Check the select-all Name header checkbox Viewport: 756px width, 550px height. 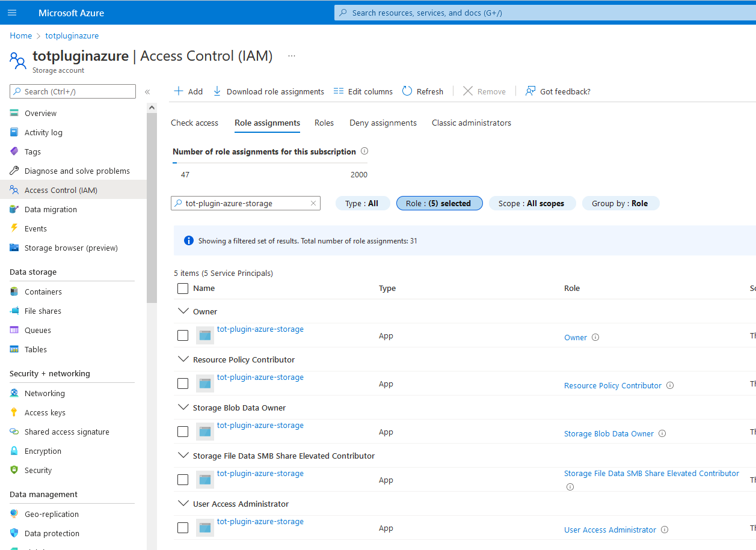point(183,289)
